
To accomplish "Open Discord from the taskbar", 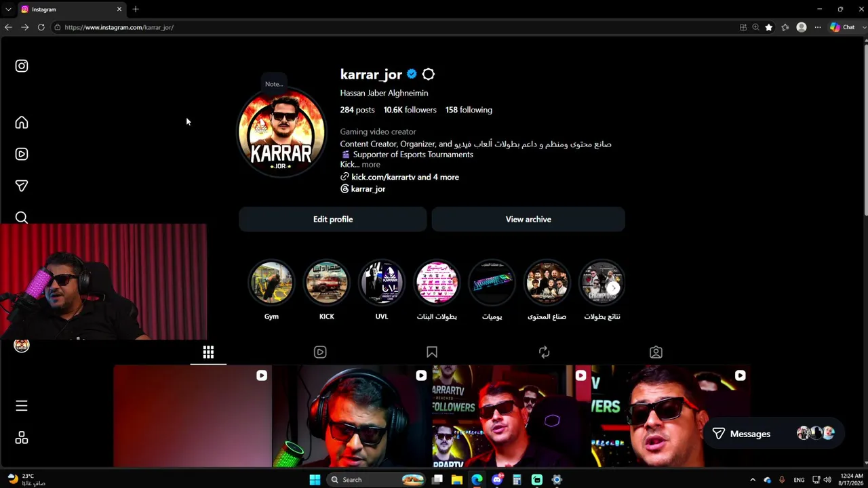I will point(497,480).
